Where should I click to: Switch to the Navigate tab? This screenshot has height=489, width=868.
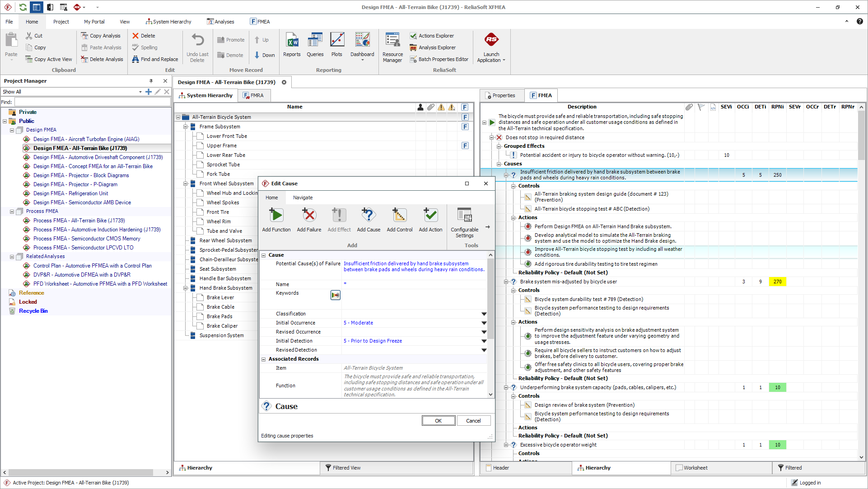(303, 197)
